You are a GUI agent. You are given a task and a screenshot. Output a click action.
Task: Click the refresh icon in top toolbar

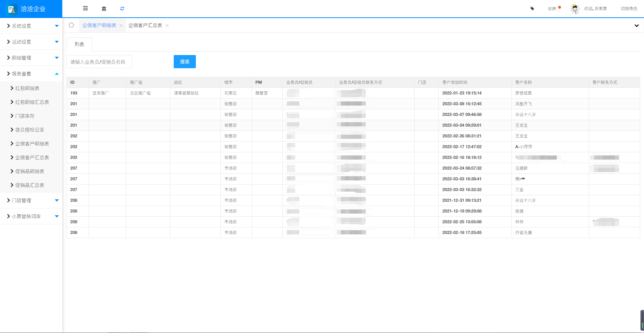point(122,8)
